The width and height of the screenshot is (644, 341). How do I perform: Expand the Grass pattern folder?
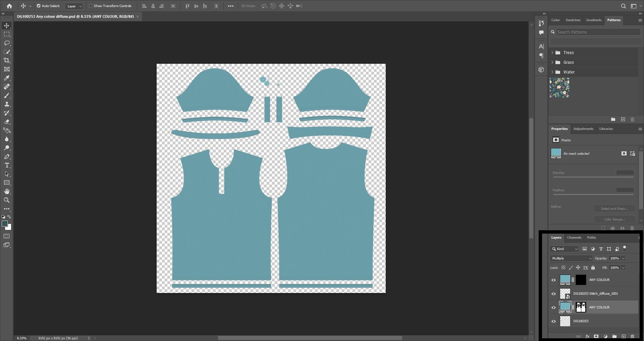point(552,62)
